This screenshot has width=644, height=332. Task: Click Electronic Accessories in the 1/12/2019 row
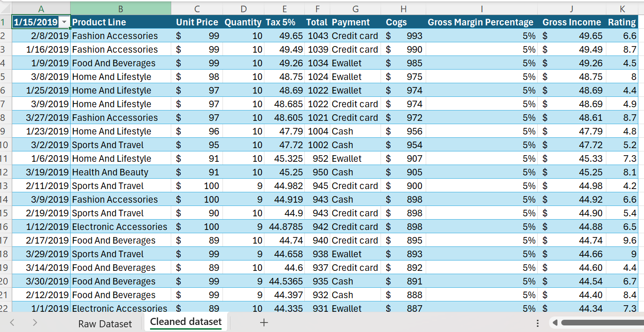[x=120, y=227]
